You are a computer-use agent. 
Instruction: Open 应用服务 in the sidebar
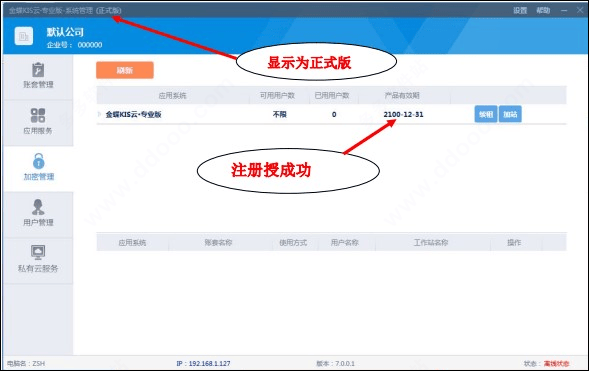coord(38,122)
